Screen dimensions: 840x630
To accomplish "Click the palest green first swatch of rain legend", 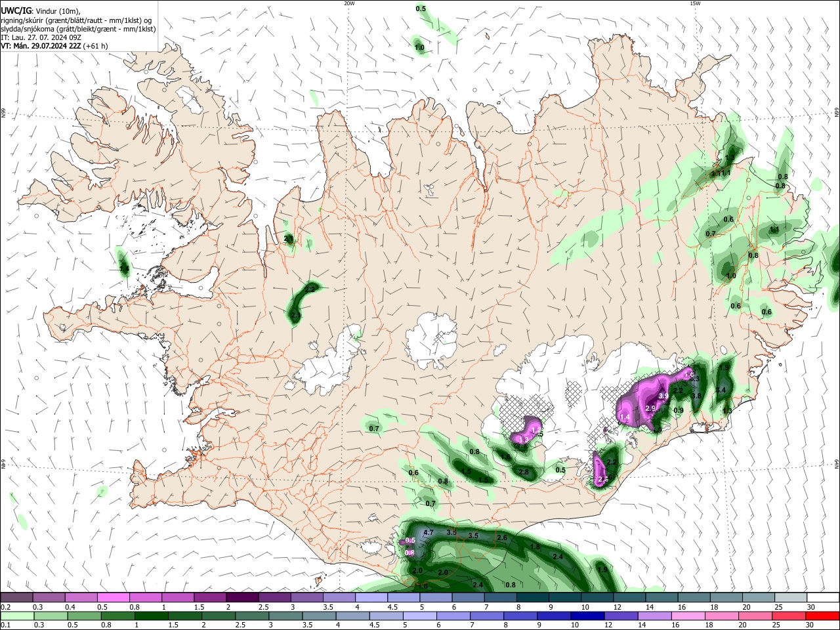I will coord(16,616).
